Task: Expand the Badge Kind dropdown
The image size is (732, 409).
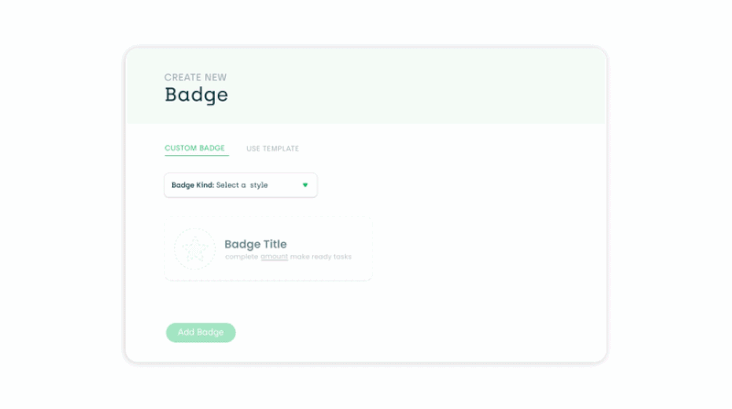Action: click(241, 185)
